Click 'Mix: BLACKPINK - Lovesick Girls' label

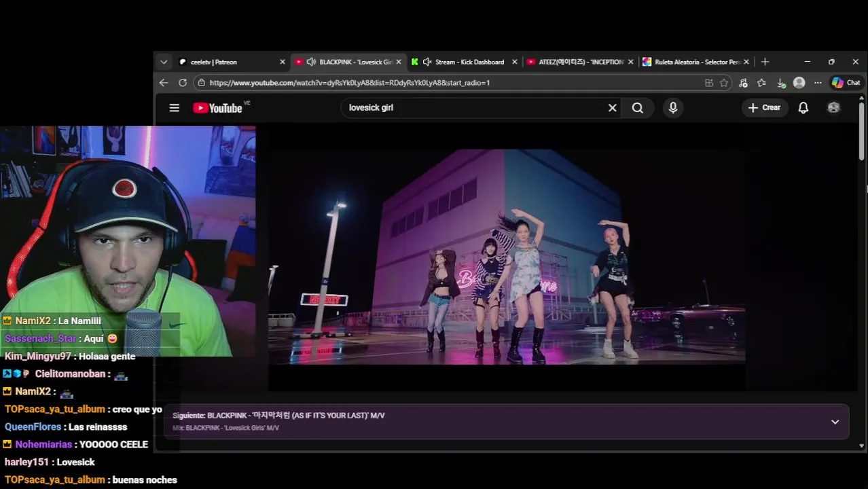225,428
